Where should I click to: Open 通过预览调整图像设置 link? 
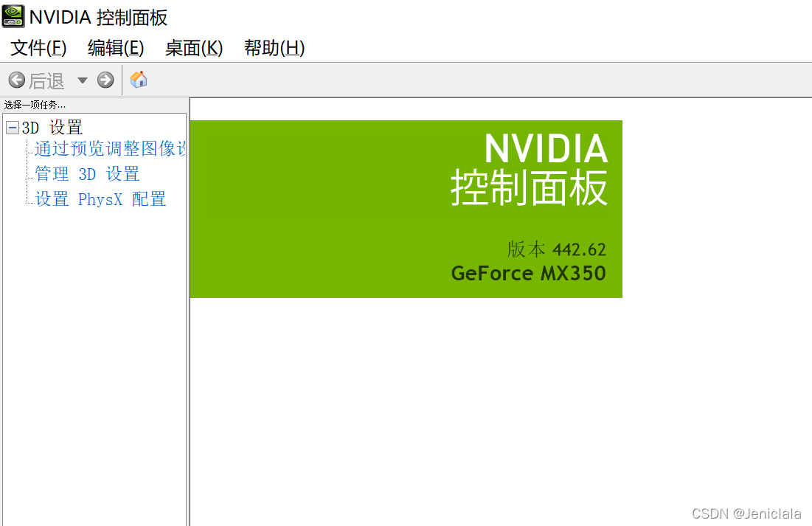click(x=110, y=149)
